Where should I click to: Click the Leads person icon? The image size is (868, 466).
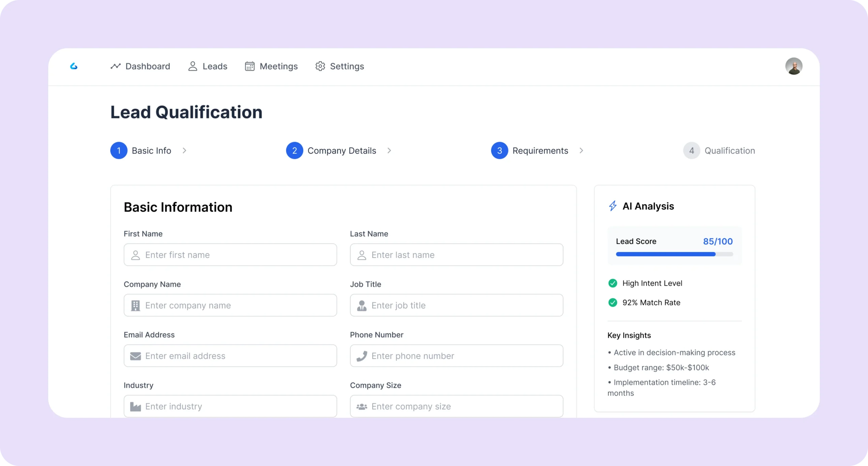(193, 66)
